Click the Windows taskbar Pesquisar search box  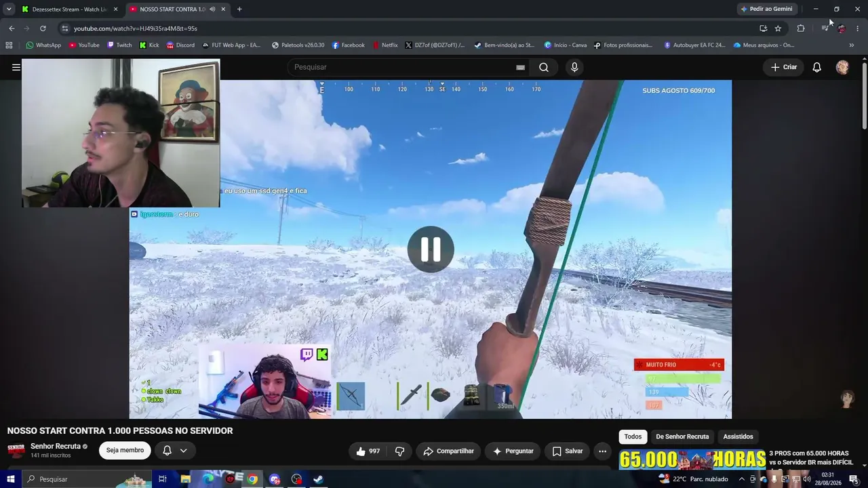coord(88,479)
